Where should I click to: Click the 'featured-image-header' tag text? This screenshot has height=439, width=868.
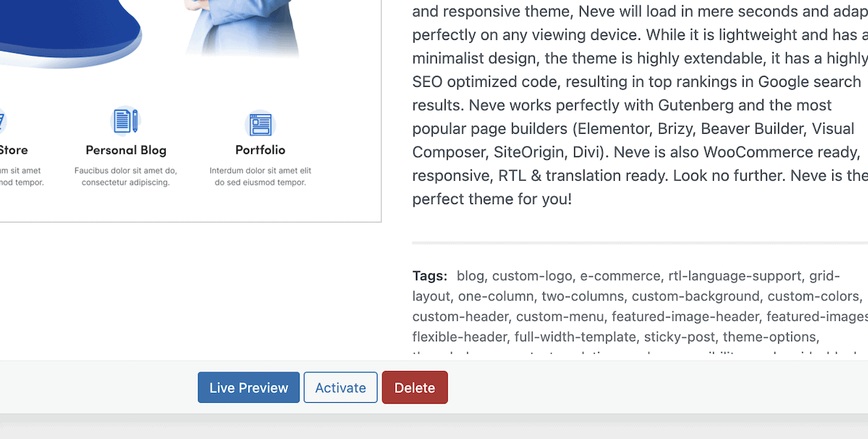pos(685,316)
